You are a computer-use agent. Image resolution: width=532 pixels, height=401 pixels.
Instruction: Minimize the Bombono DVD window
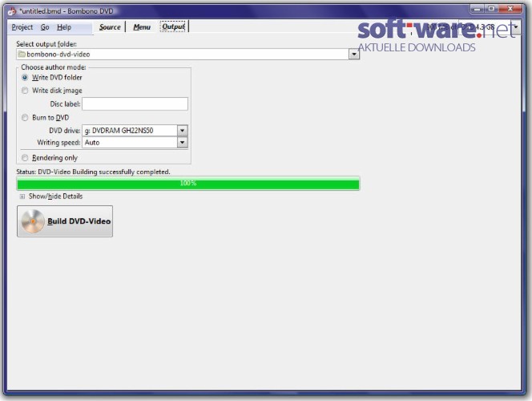click(477, 9)
